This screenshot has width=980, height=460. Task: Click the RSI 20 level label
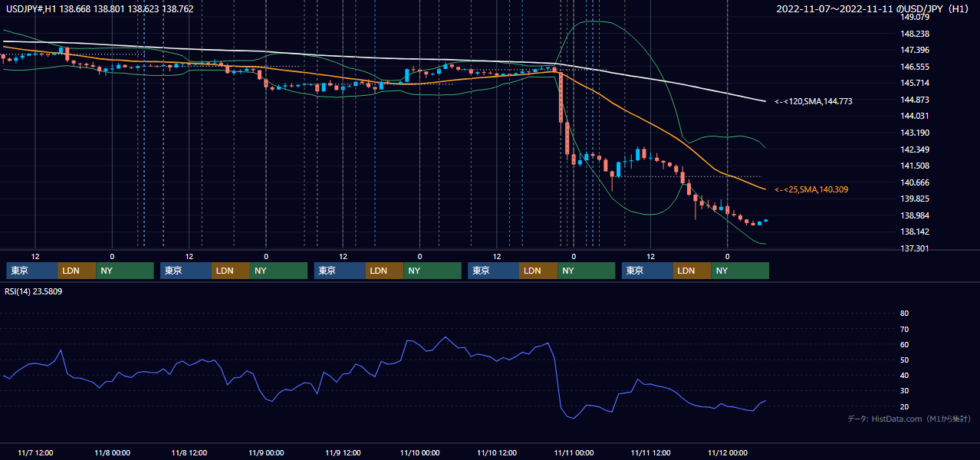904,406
